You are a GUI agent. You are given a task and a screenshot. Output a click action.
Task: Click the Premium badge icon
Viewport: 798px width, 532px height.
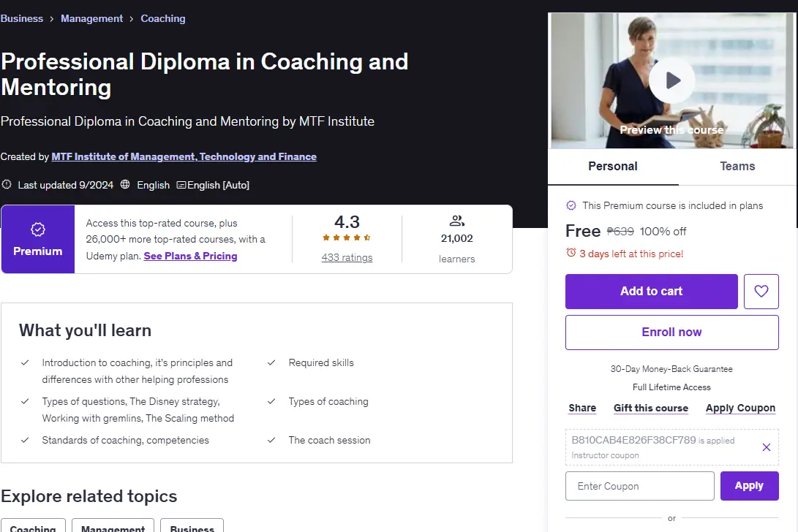pos(37,229)
